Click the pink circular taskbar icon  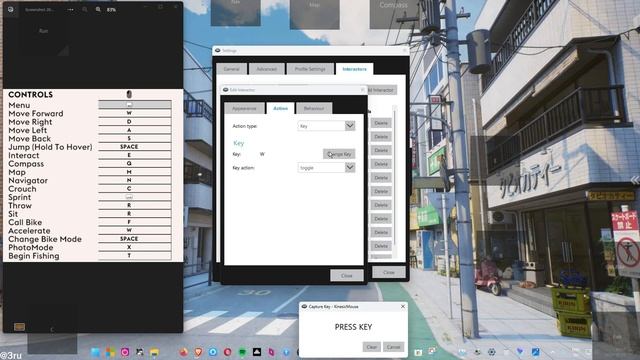tap(125, 352)
